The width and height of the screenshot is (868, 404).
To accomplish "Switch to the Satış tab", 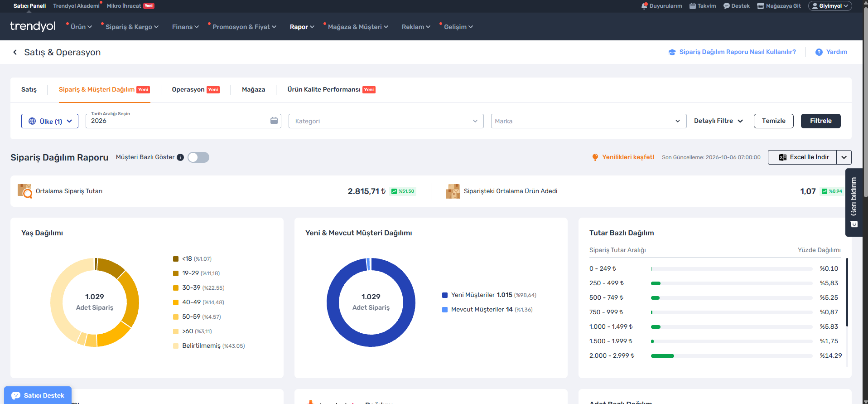I will pyautogui.click(x=29, y=89).
